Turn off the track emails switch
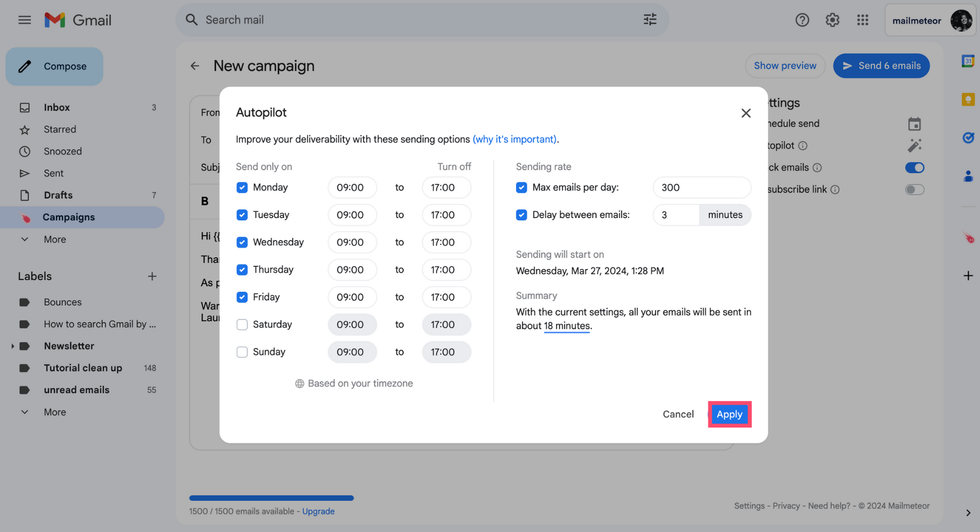Image resolution: width=980 pixels, height=532 pixels. tap(914, 168)
